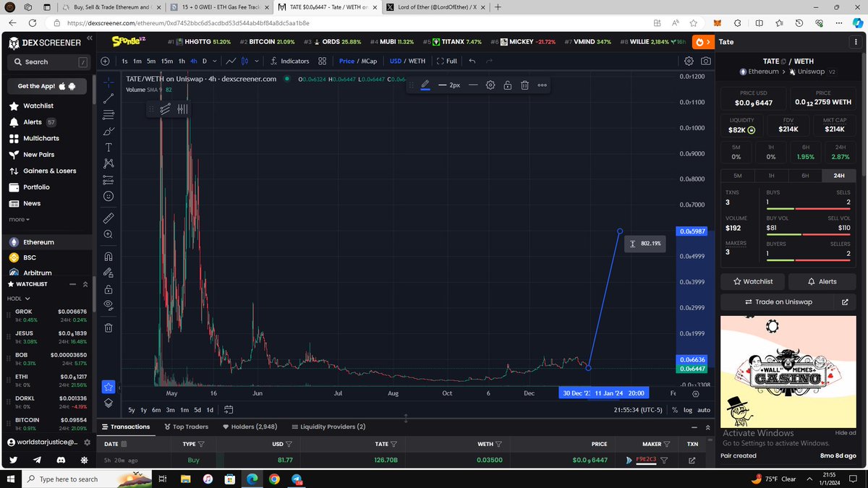Open chart settings gear in top toolbar
Screen dimensions: 868x488
coord(689,61)
